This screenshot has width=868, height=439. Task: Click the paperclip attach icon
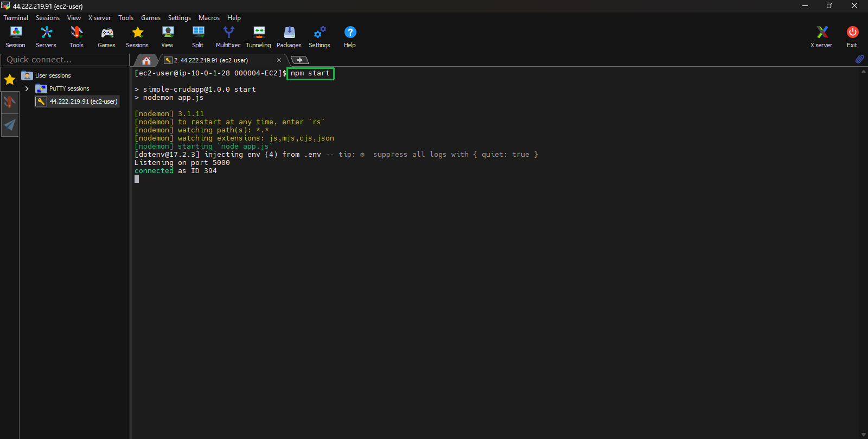pos(860,59)
